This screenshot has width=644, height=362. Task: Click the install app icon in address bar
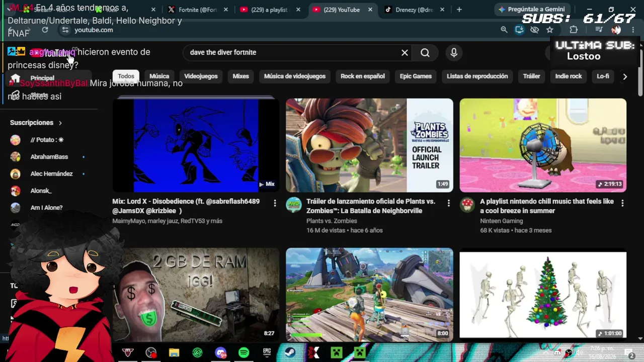pyautogui.click(x=519, y=30)
